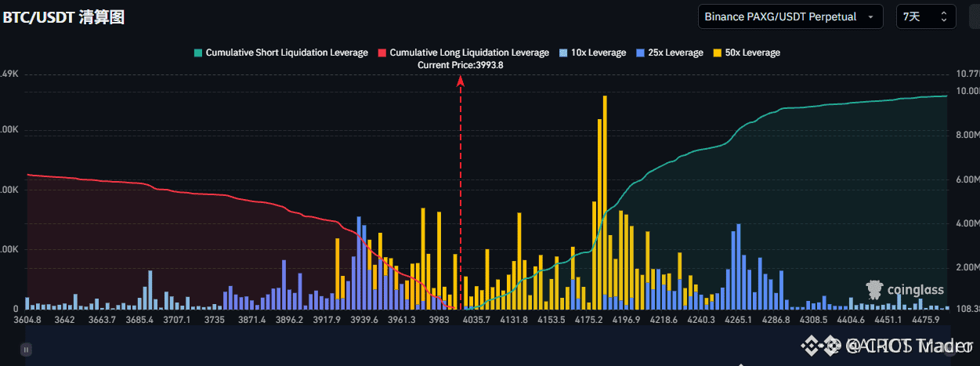The image size is (980, 366).
Task: Click the x-axis label 3983
Action: (439, 320)
